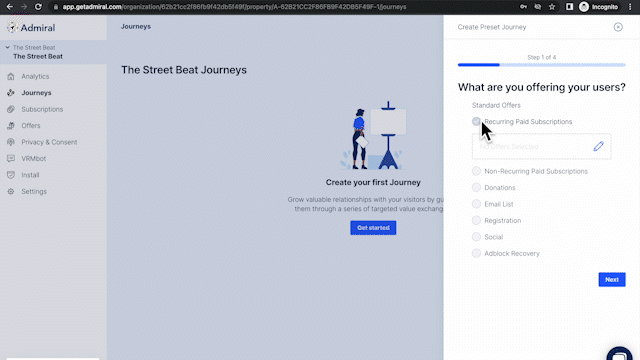Click the tracking blocked eye icon
The image size is (640, 360).
[538, 7]
